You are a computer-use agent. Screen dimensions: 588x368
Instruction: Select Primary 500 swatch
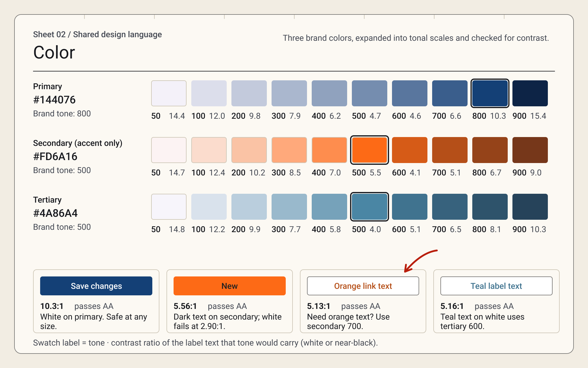coord(370,93)
